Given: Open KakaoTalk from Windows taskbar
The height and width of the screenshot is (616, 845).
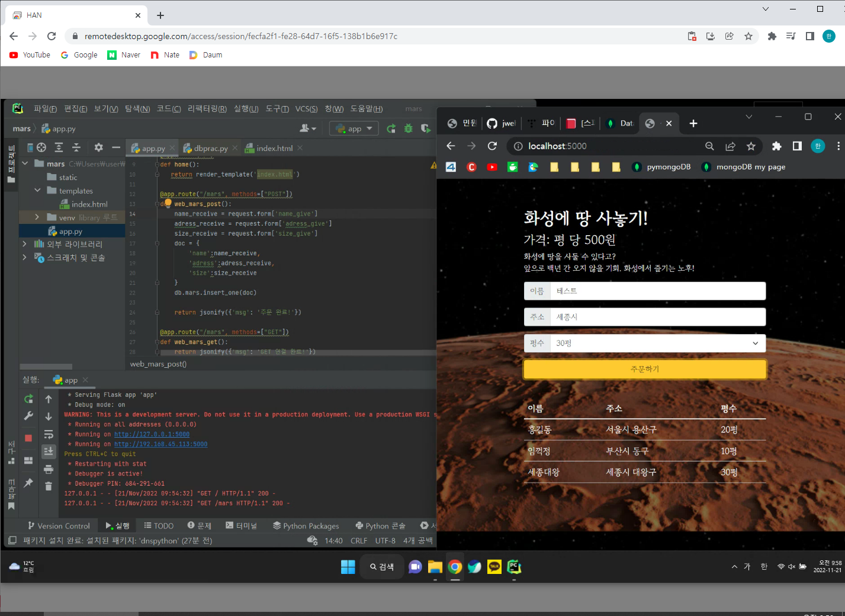Looking at the screenshot, I should (x=494, y=567).
